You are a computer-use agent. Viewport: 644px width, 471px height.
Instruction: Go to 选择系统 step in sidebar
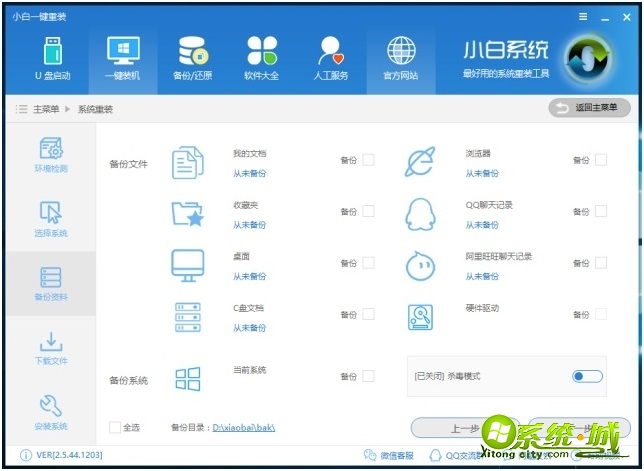pos(51,219)
